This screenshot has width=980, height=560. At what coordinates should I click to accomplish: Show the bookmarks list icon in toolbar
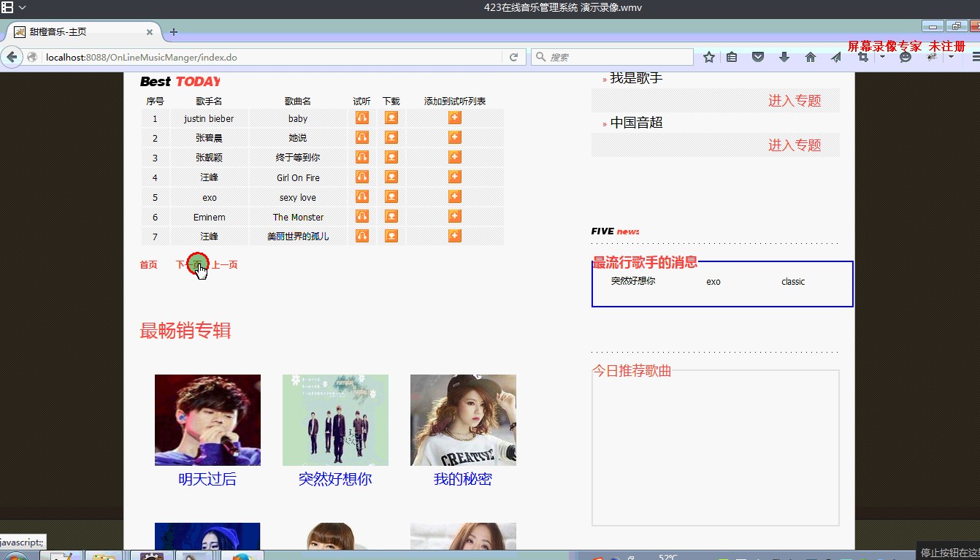[x=732, y=57]
